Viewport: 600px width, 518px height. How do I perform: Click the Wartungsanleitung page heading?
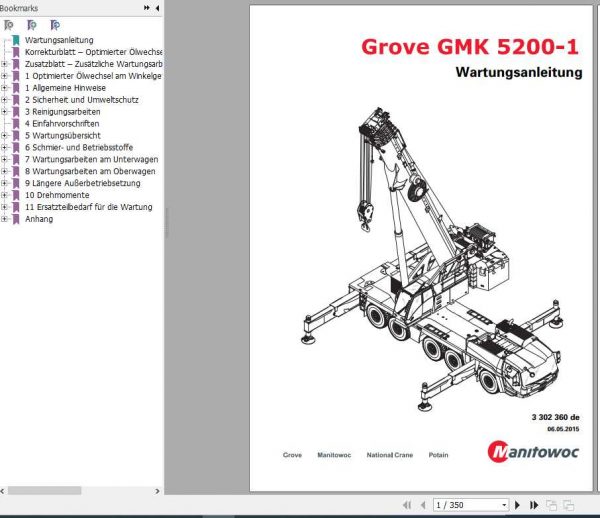click(519, 72)
